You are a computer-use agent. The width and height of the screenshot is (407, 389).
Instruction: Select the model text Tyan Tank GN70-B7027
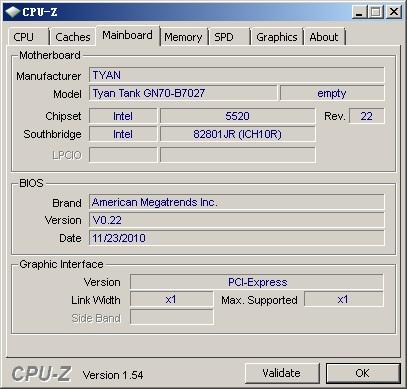149,93
